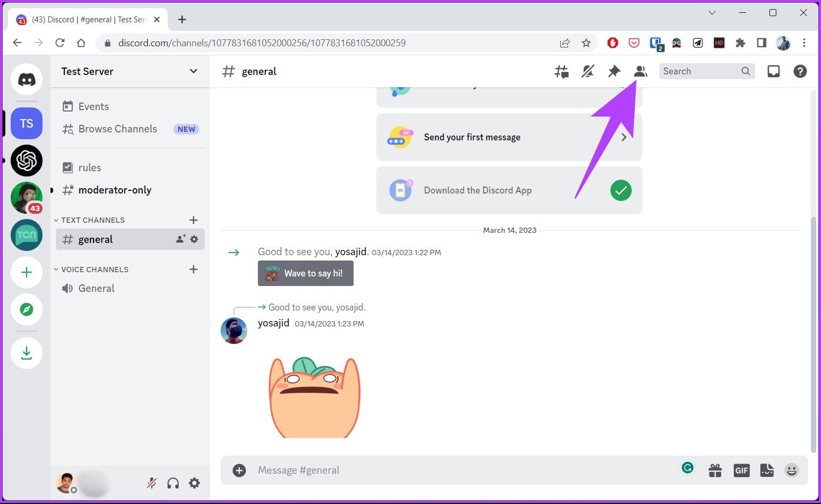Mute your microphone

pos(152,483)
